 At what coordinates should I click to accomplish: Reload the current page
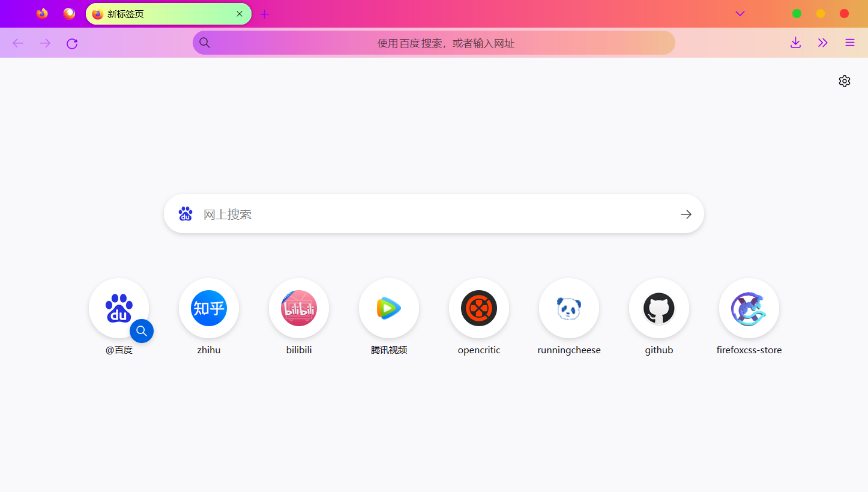tap(72, 43)
